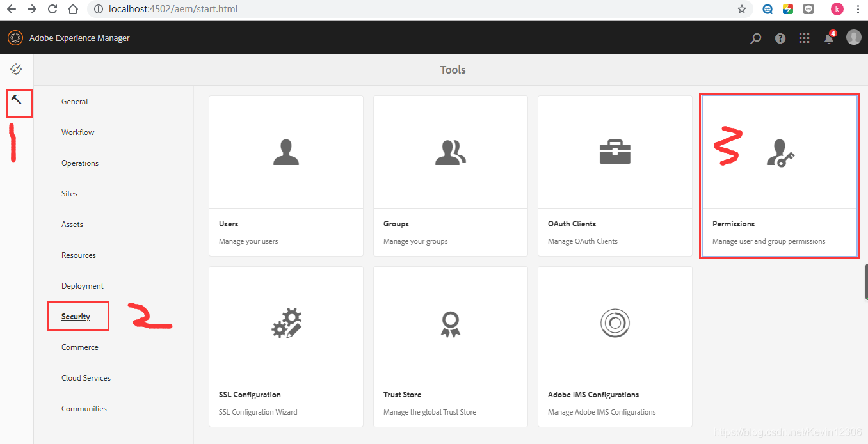The width and height of the screenshot is (868, 444).
Task: Select Cloud Services in the Tools menu
Action: click(86, 378)
